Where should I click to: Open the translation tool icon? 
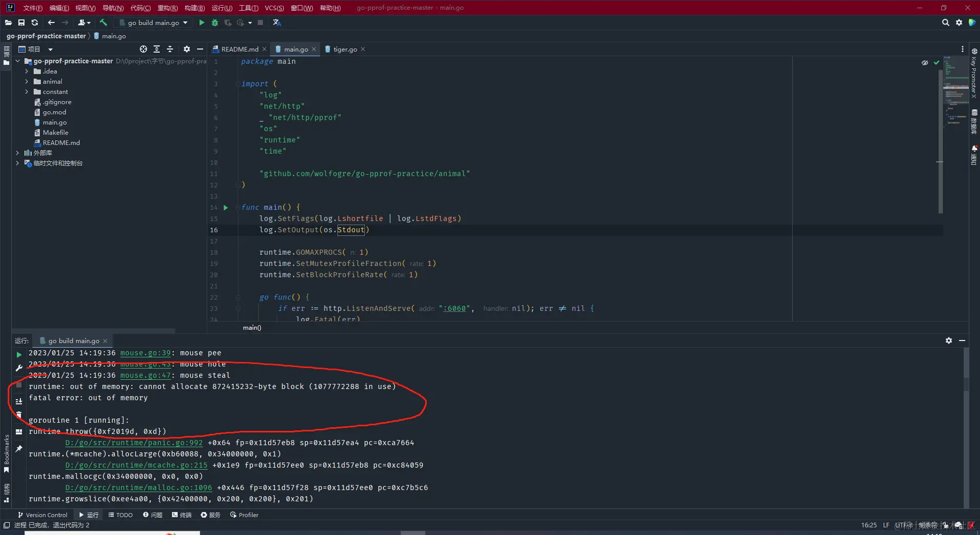point(277,22)
